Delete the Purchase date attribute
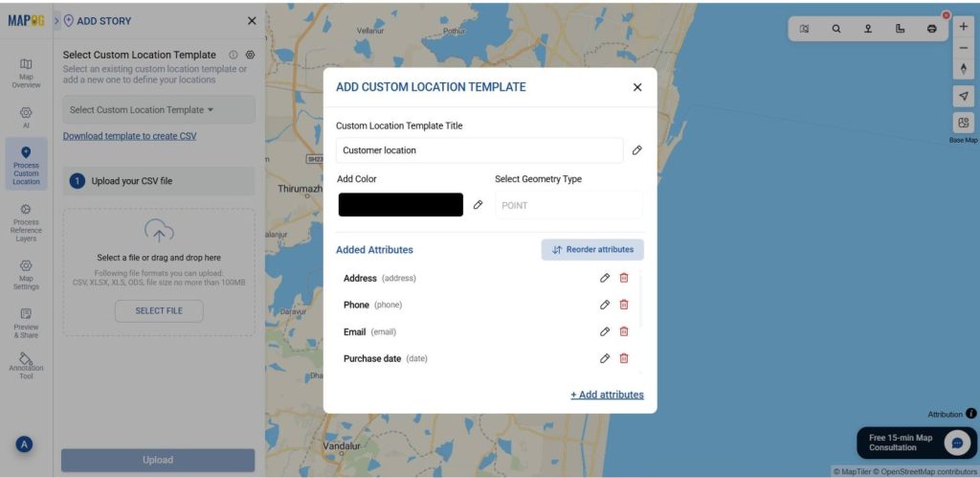Screen dimensions: 980x478 point(624,358)
